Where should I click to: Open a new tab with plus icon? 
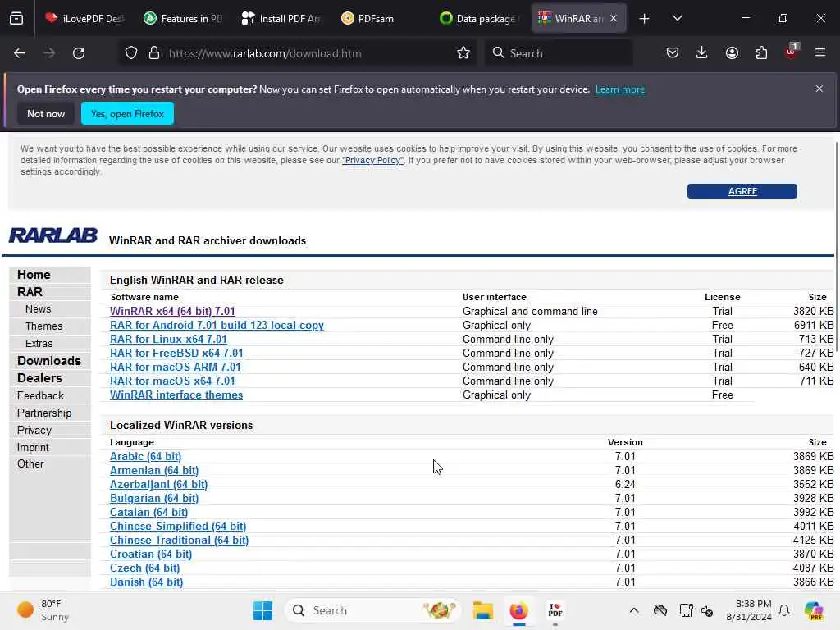click(x=645, y=19)
